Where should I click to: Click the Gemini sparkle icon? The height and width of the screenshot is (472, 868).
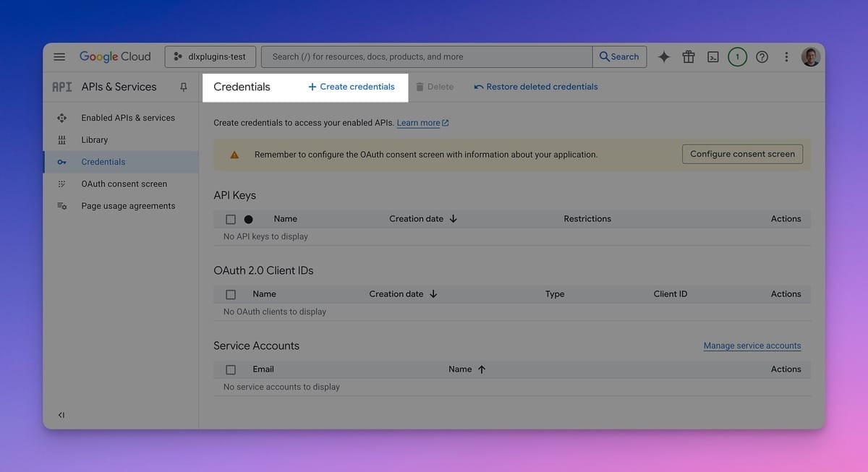[663, 57]
